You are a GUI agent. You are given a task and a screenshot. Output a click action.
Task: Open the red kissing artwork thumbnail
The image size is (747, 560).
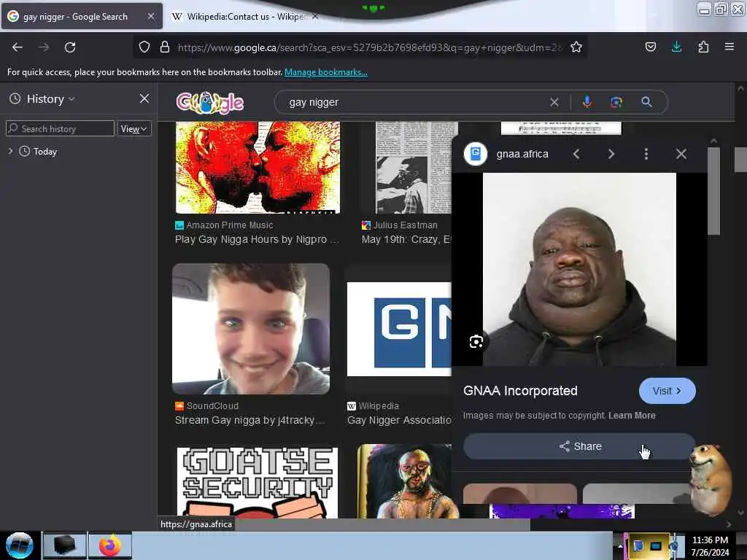pos(258,167)
